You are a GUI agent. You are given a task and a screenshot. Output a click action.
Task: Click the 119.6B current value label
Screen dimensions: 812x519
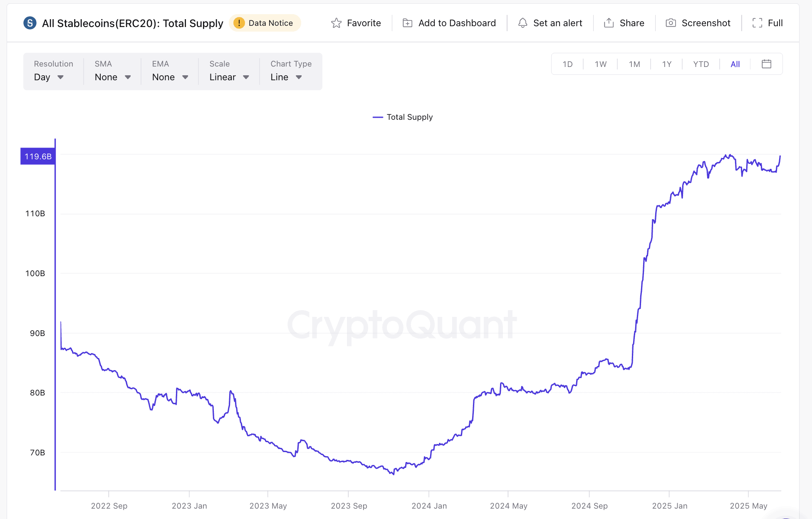tap(38, 156)
